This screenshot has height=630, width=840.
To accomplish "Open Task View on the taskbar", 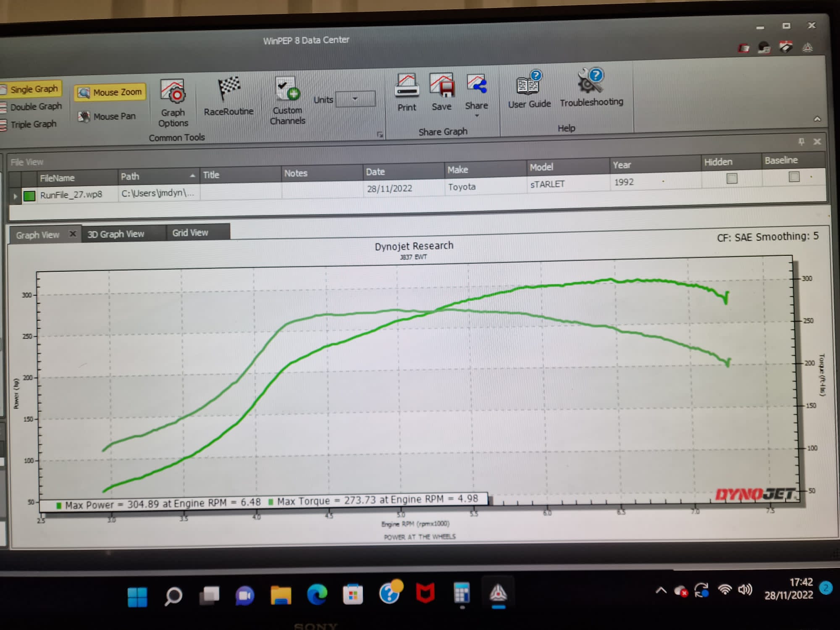I will pyautogui.click(x=209, y=596).
